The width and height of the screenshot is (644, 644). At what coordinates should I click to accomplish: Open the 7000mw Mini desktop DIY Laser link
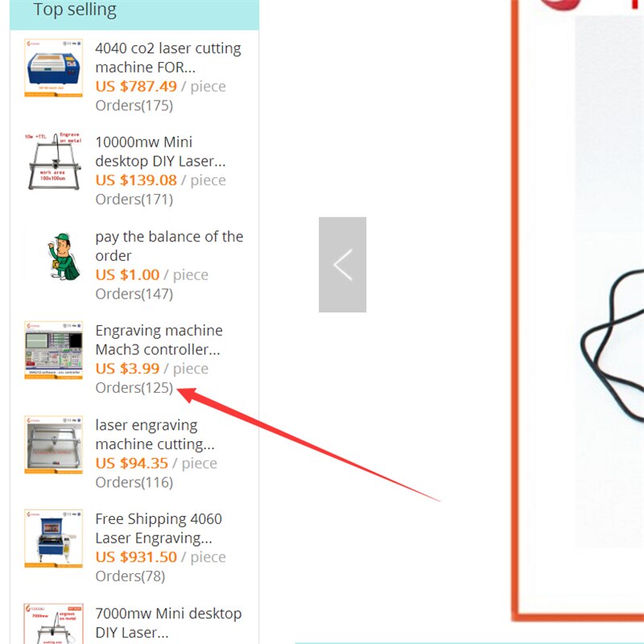click(x=168, y=623)
